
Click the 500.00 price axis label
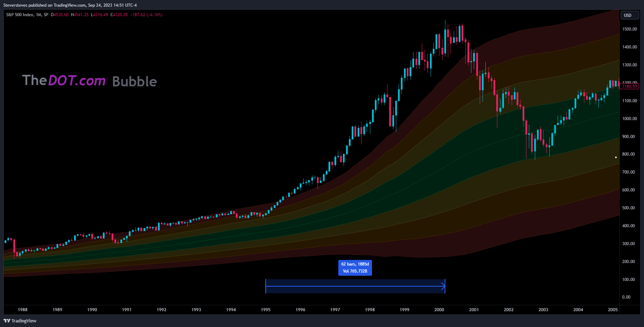tap(629, 208)
